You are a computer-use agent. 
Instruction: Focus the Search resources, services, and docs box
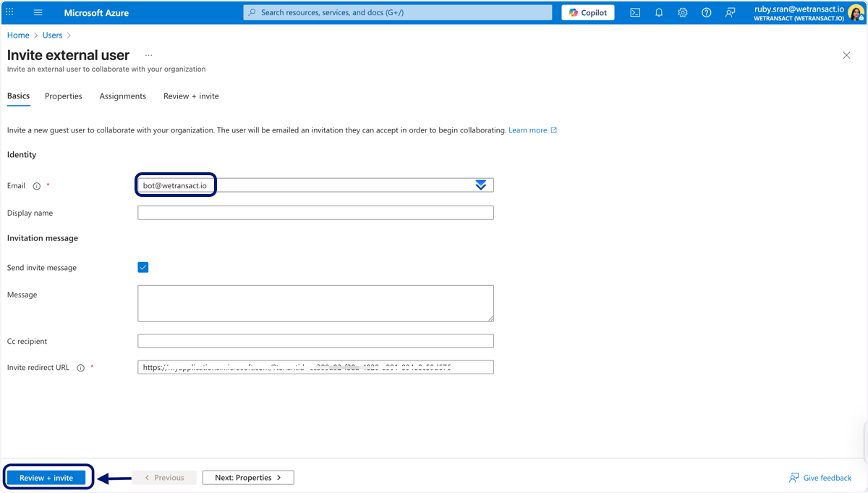click(397, 12)
